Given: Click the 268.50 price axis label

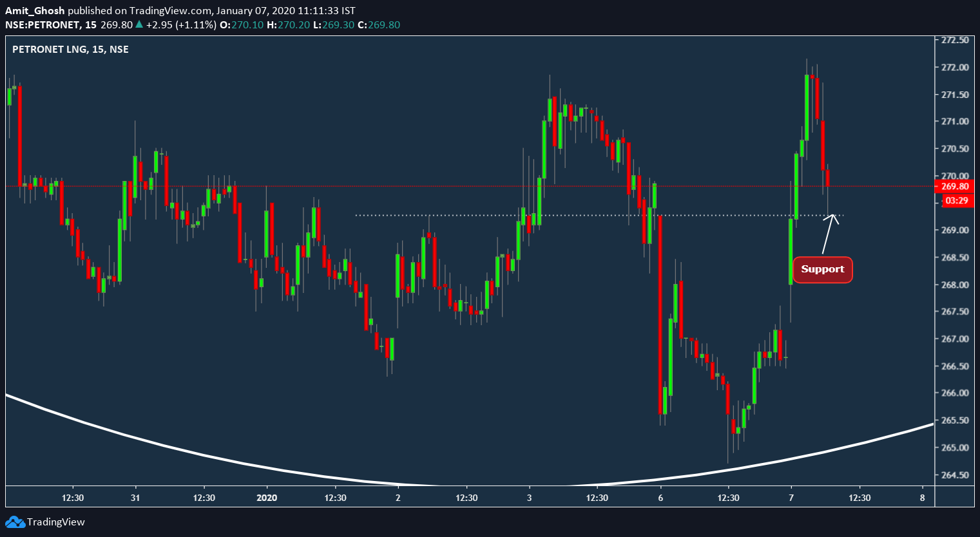Looking at the screenshot, I should pos(955,258).
